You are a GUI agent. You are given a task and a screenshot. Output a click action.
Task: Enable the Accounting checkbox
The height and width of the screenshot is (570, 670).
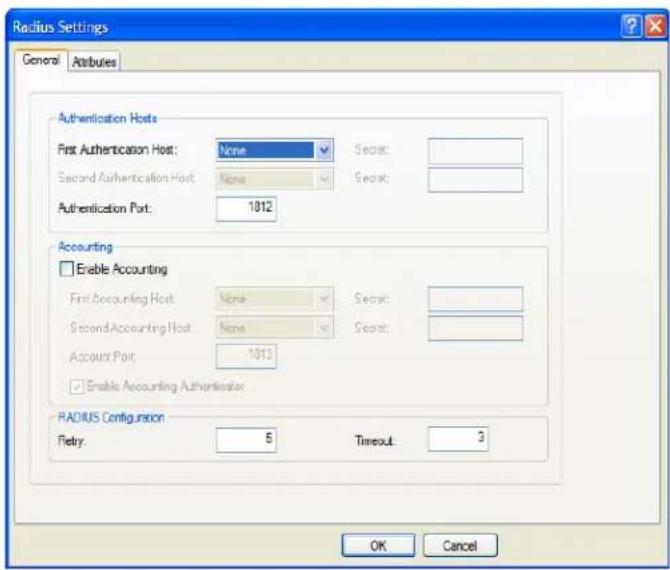click(x=66, y=269)
